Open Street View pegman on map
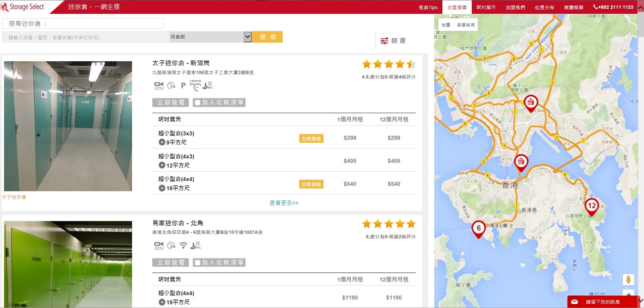The width and height of the screenshot is (644, 308). 628,279
